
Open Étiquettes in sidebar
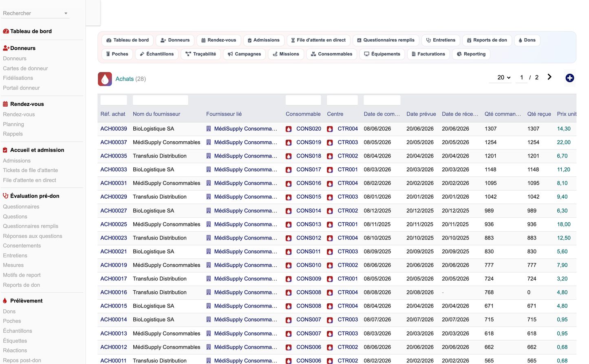[15, 341]
